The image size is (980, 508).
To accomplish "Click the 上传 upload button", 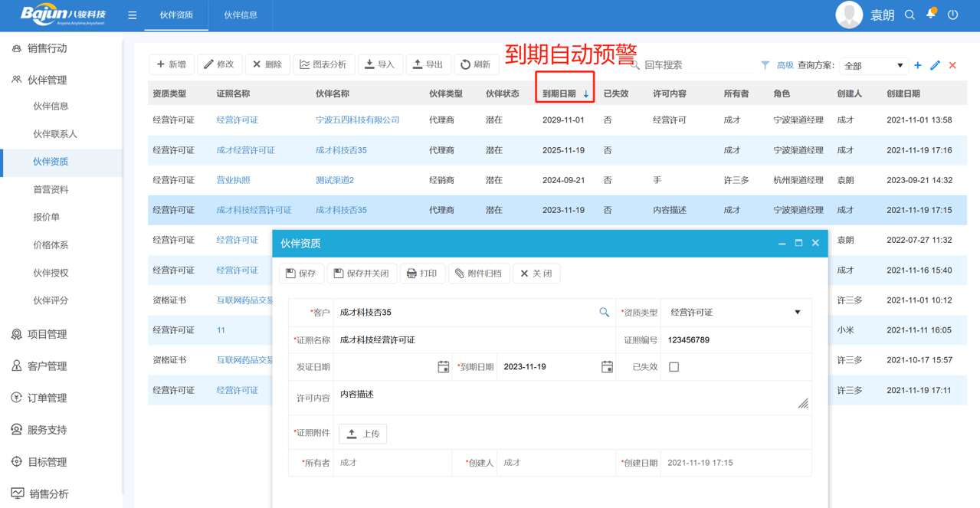I will click(363, 434).
